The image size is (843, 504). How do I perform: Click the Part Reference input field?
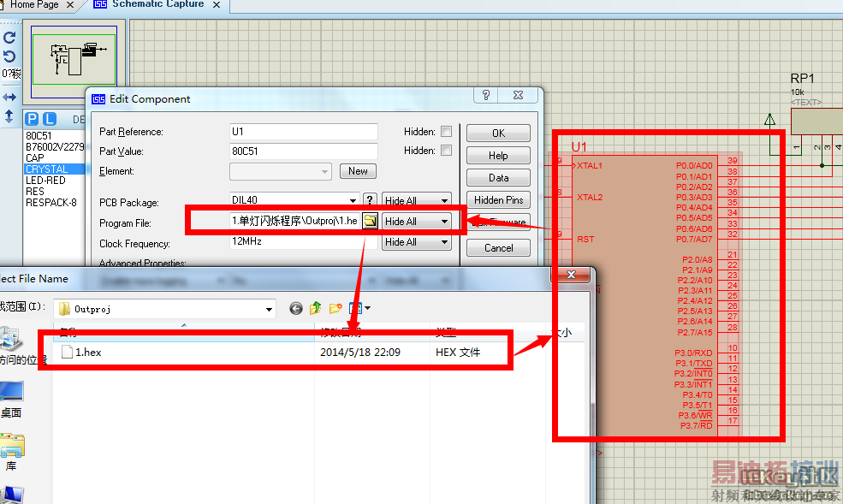304,132
